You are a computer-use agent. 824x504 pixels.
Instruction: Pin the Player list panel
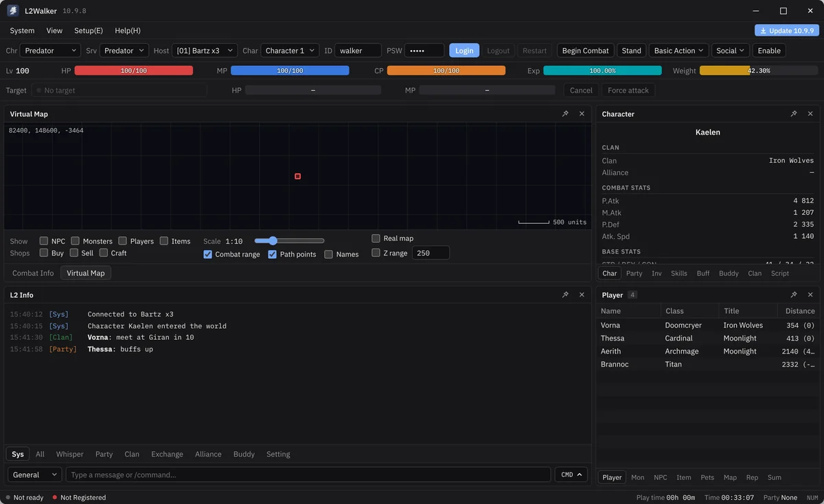pos(794,295)
